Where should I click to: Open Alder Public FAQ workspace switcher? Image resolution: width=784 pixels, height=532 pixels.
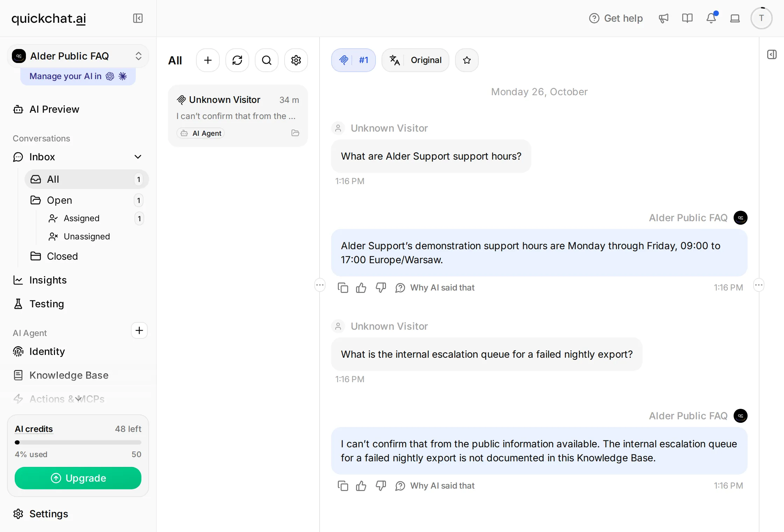[78, 56]
